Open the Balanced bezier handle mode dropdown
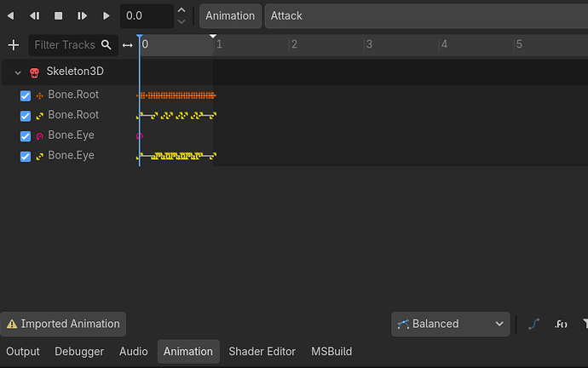The height and width of the screenshot is (368, 588). (x=451, y=324)
